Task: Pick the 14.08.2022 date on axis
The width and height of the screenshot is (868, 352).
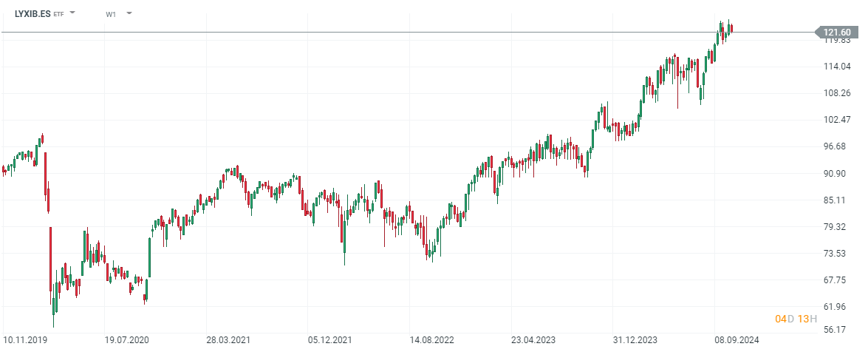Action: coord(431,341)
